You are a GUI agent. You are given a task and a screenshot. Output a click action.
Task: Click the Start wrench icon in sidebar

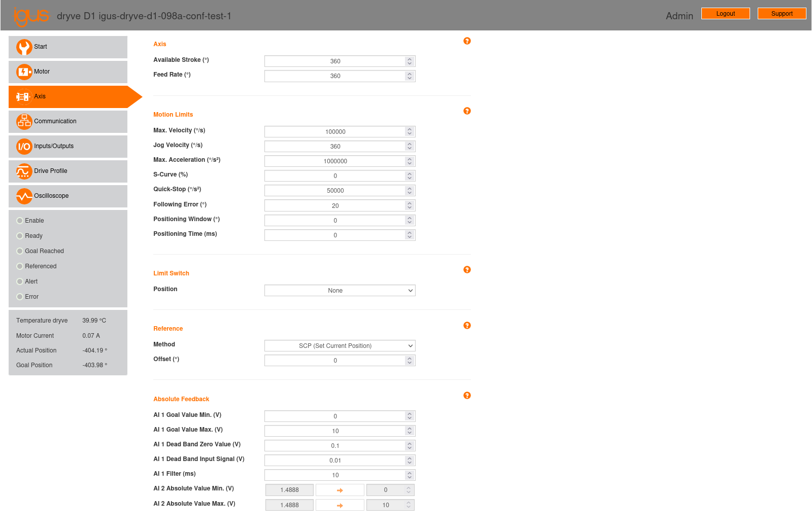coord(24,47)
